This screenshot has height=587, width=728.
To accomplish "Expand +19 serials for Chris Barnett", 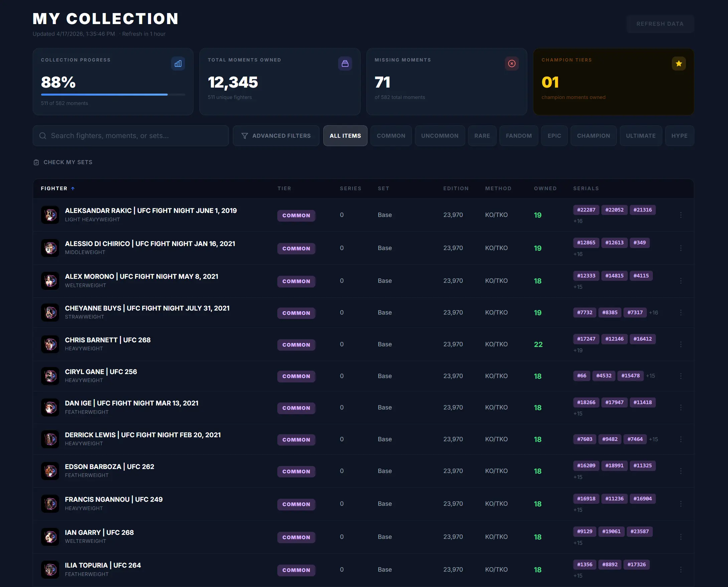I will [x=578, y=350].
